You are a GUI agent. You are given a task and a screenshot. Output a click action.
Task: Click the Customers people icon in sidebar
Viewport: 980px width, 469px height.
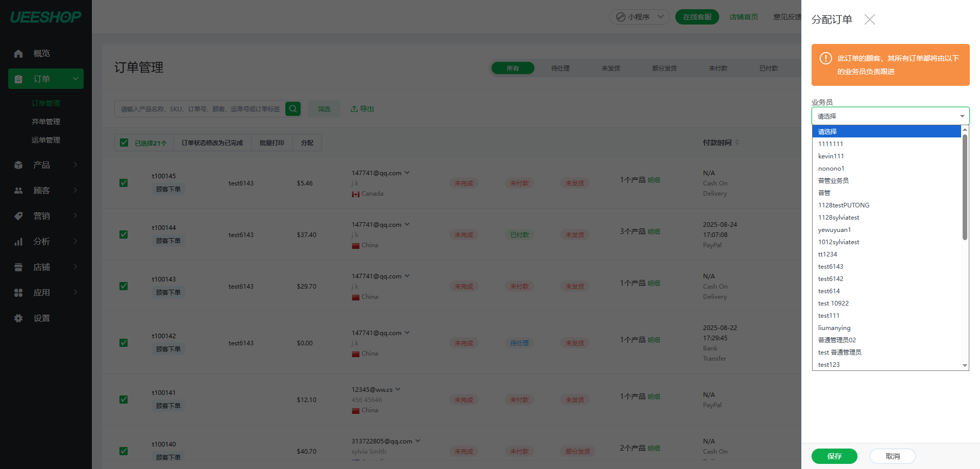19,191
